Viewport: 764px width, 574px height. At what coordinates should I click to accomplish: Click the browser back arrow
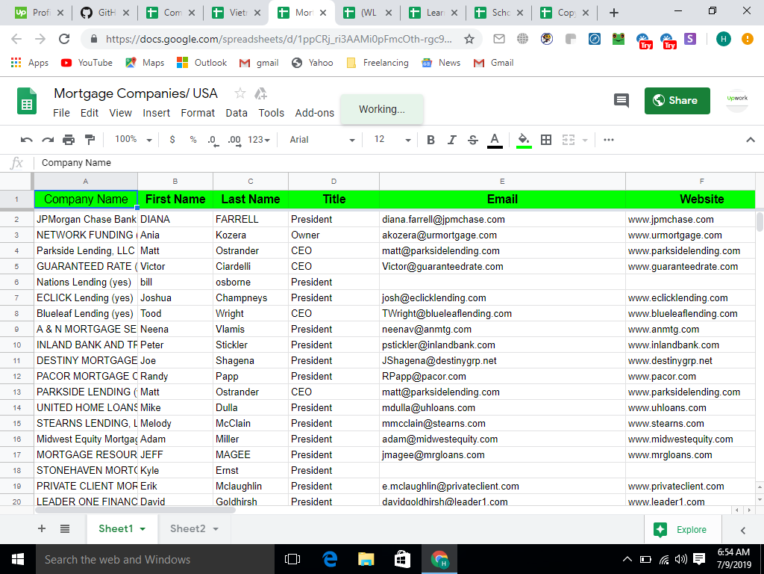[17, 39]
